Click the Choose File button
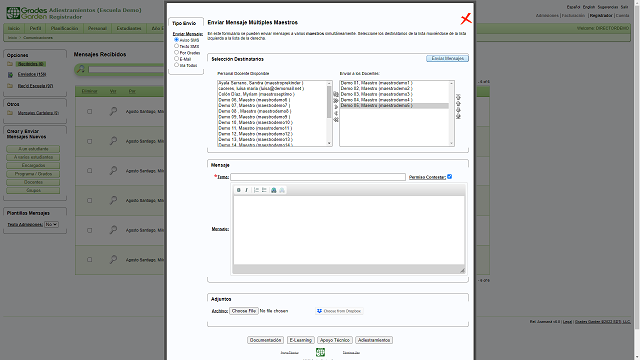Viewport: 640px width, 360px height. (x=244, y=311)
